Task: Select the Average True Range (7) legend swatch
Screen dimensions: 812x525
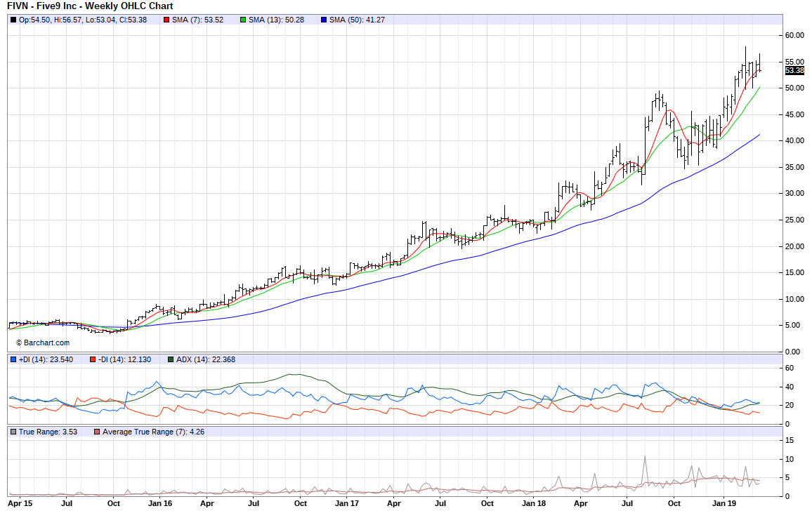Action: 97,432
